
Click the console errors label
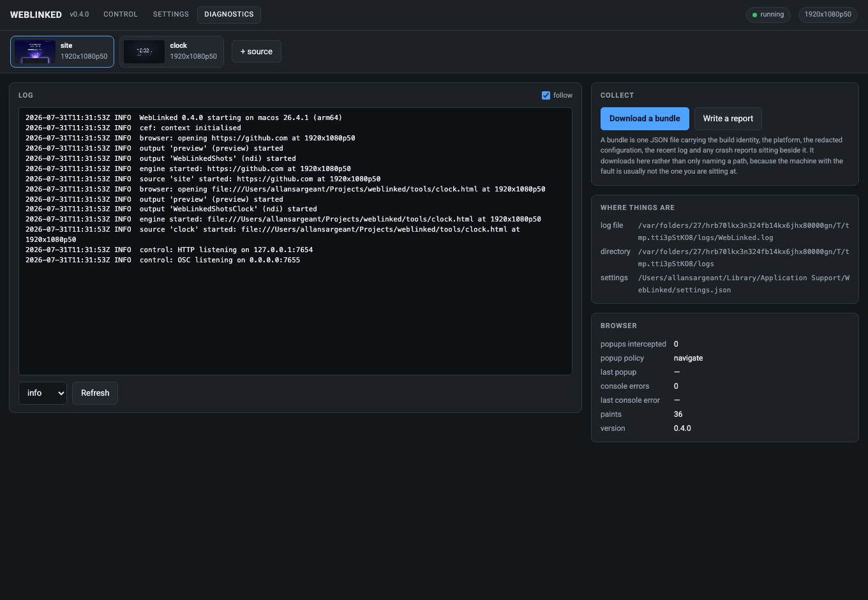click(x=625, y=386)
